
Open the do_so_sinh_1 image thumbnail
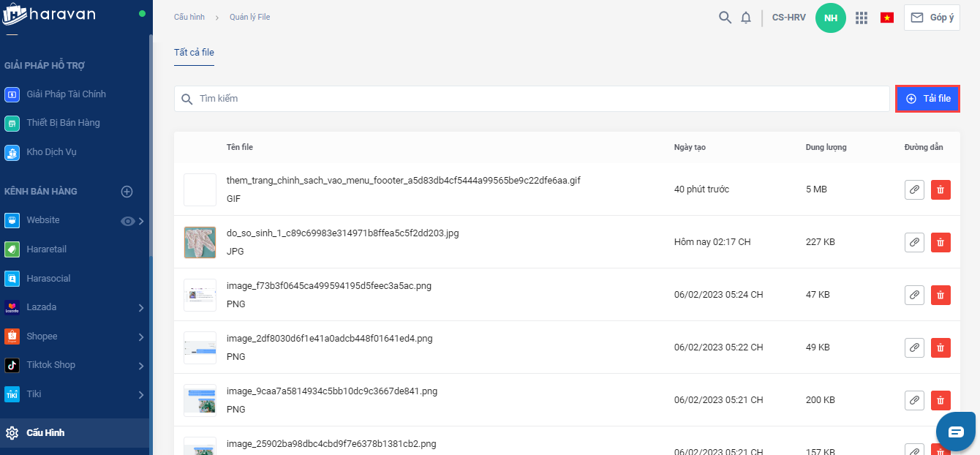(x=200, y=242)
